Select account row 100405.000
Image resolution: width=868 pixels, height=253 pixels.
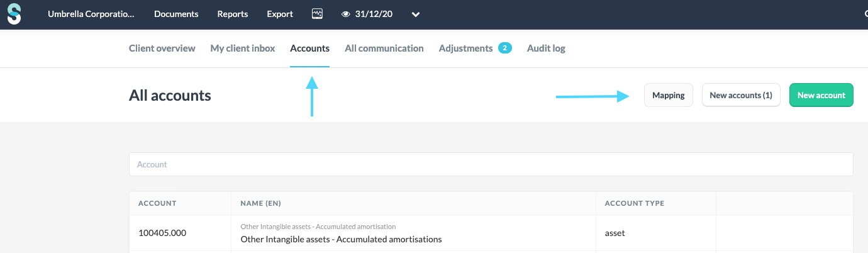(x=162, y=233)
